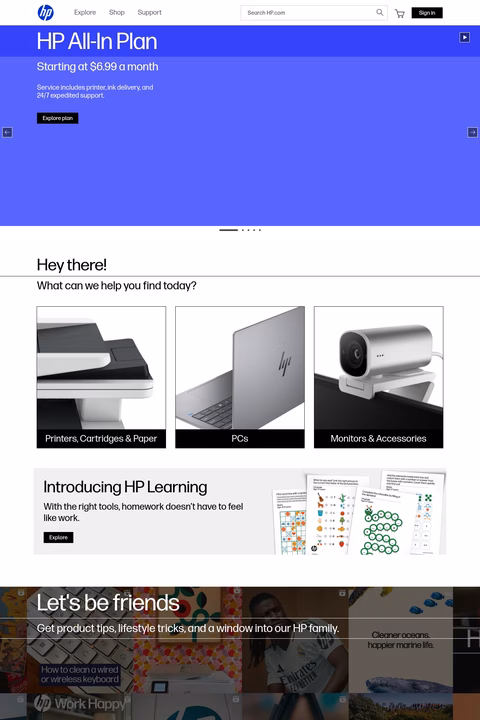
Task: Open Printers, Cartridges & Paper category
Action: coord(101,377)
